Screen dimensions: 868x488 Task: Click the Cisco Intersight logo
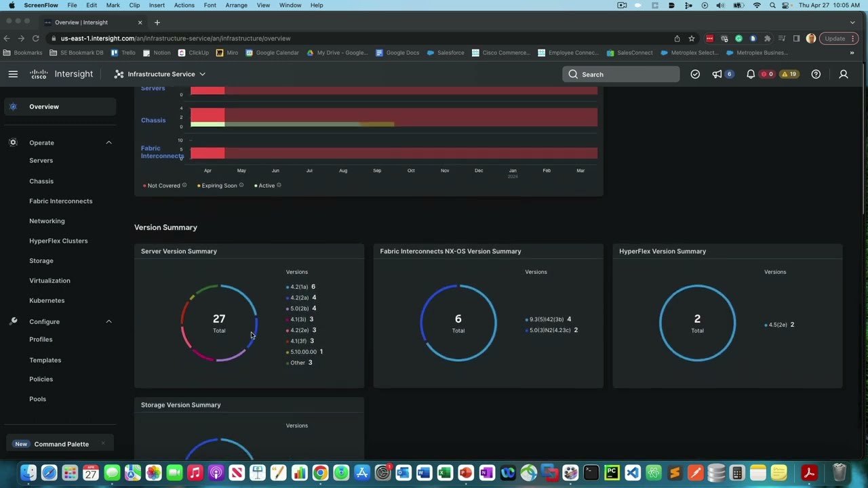[62, 74]
